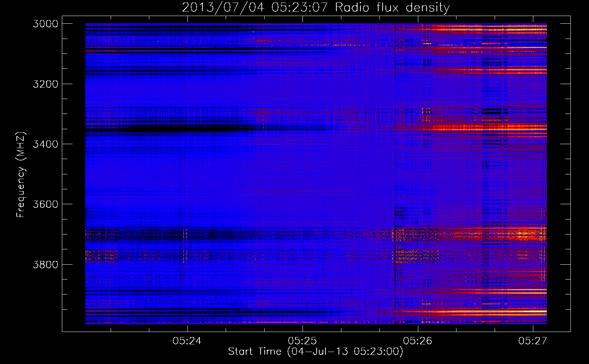Click the '3000' frequency axis label
Screen dimensions: 589x364
point(46,24)
